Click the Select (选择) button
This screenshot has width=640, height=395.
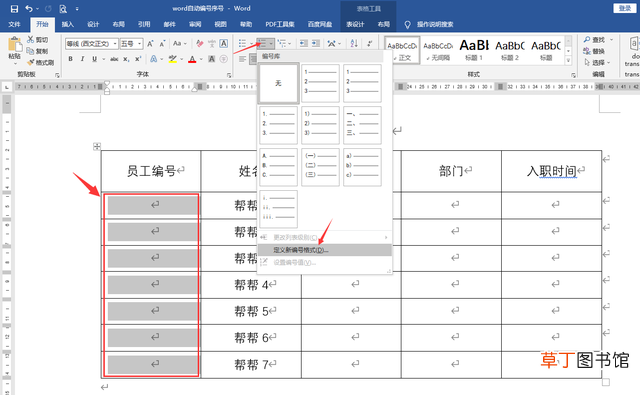pyautogui.click(x=598, y=62)
